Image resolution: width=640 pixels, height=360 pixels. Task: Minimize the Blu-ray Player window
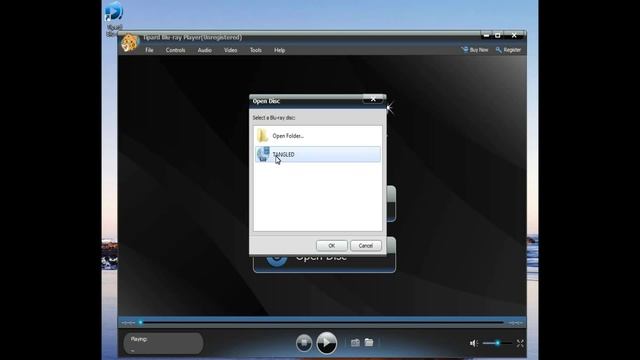click(486, 36)
